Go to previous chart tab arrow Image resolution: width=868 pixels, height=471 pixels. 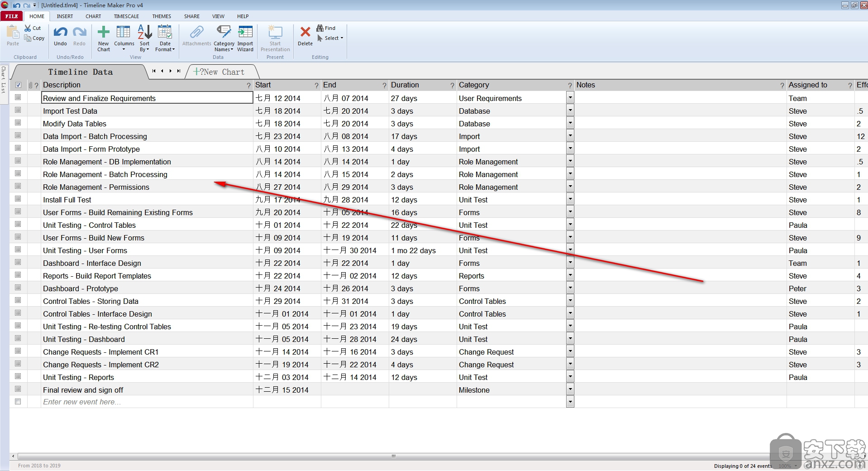(162, 71)
